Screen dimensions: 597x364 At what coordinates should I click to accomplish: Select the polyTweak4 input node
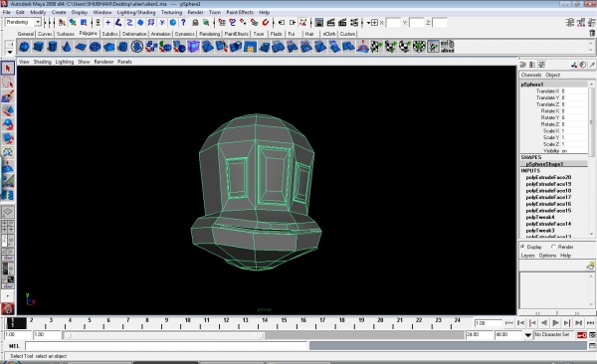coord(540,218)
